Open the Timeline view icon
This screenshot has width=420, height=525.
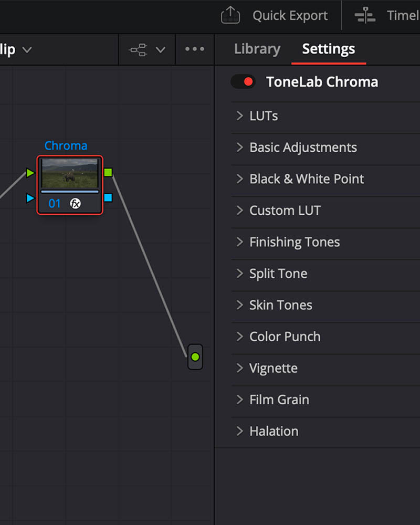click(x=365, y=15)
